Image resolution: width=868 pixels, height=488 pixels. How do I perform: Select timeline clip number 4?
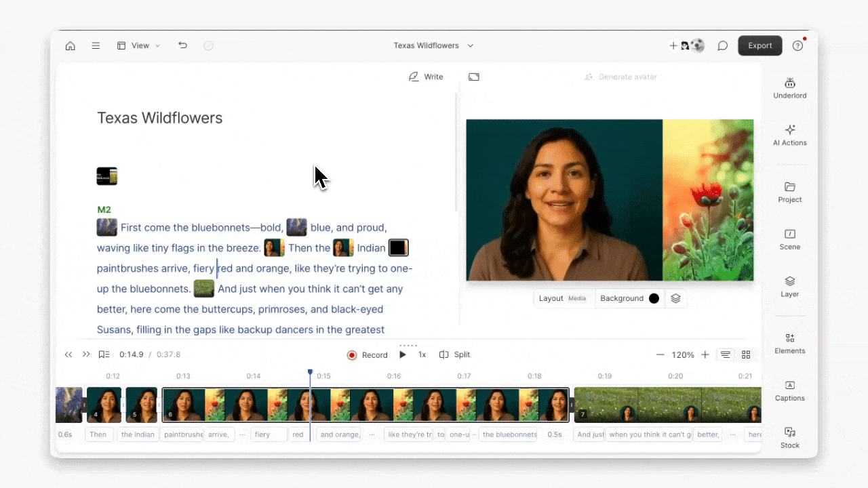pyautogui.click(x=104, y=405)
